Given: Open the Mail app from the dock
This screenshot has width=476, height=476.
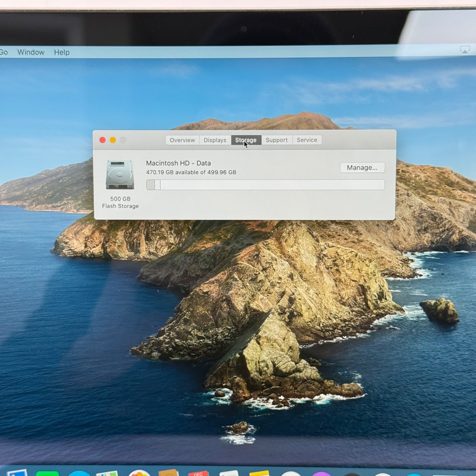Looking at the screenshot, I should [x=17, y=473].
